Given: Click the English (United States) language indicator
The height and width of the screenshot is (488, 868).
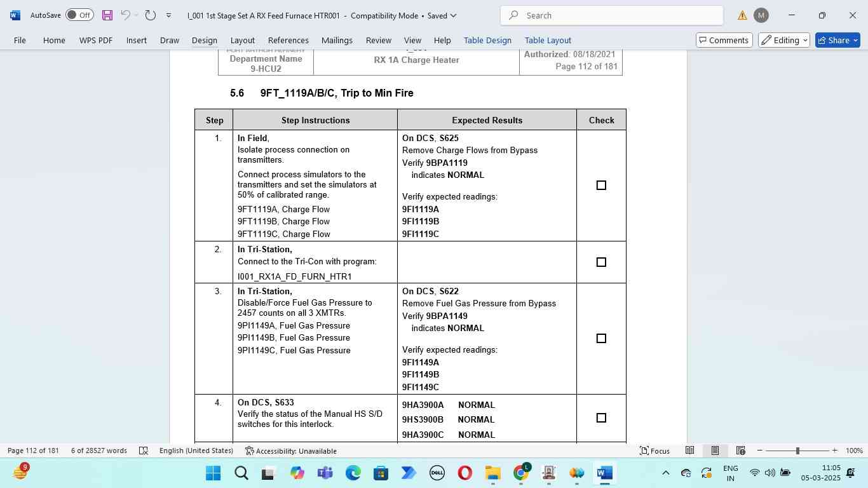Looking at the screenshot, I should (196, 451).
